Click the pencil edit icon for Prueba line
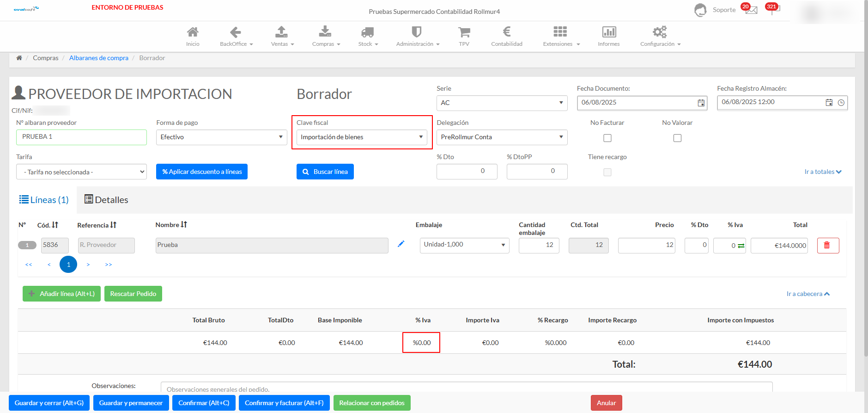Viewport: 868px width, 413px height. [x=401, y=244]
